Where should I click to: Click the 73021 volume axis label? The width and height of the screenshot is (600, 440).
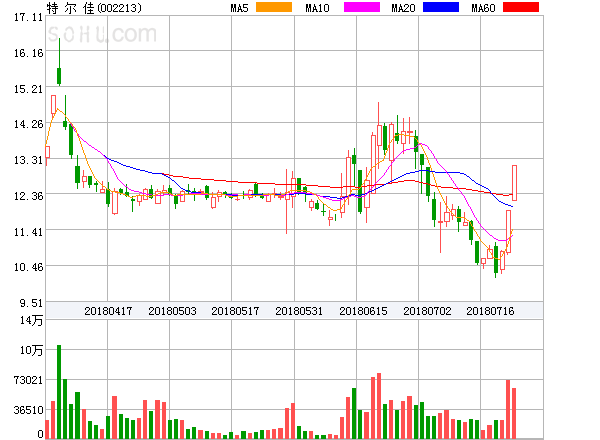(28, 380)
